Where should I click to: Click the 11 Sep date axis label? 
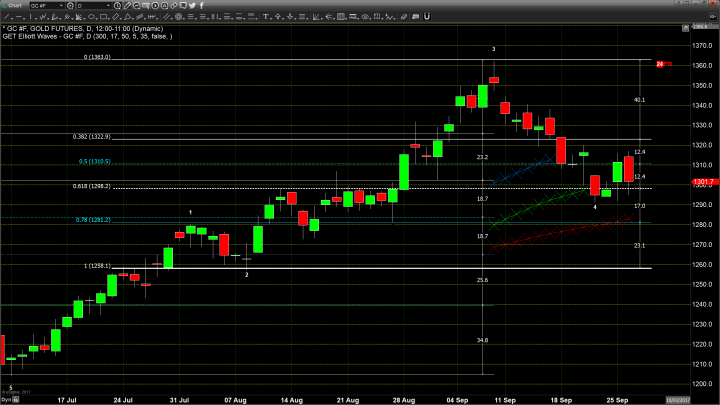click(505, 400)
